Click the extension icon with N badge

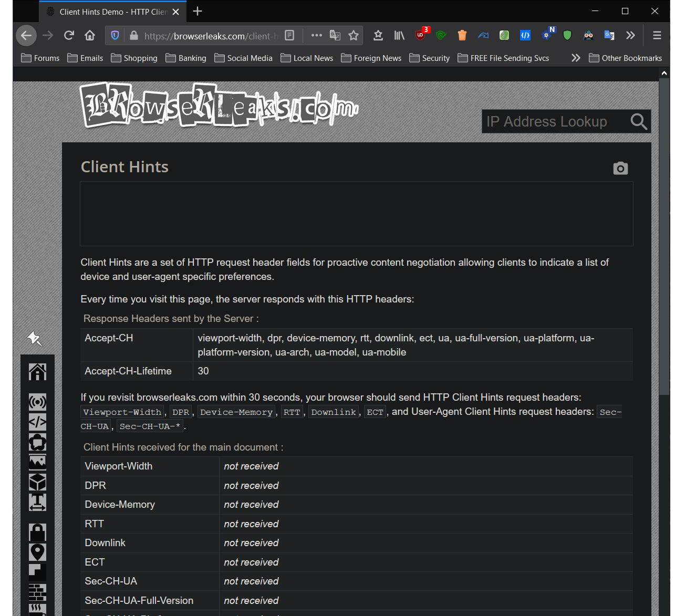click(548, 34)
